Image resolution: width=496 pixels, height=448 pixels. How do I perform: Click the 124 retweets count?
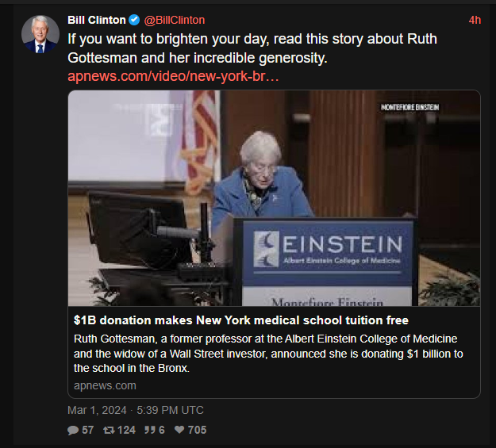pyautogui.click(x=126, y=430)
